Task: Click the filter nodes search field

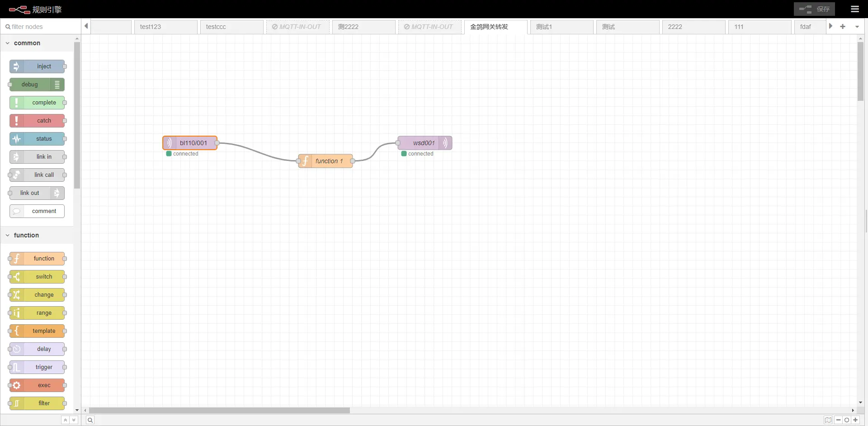Action: tap(41, 27)
